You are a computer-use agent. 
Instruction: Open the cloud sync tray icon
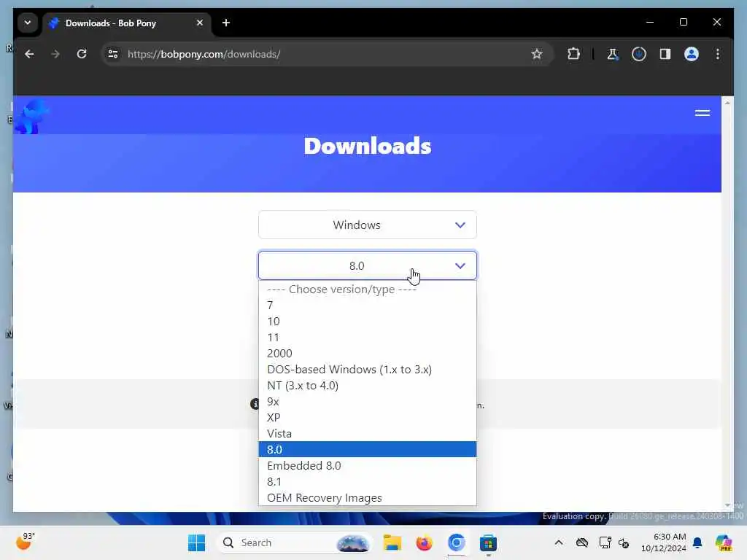(x=581, y=542)
